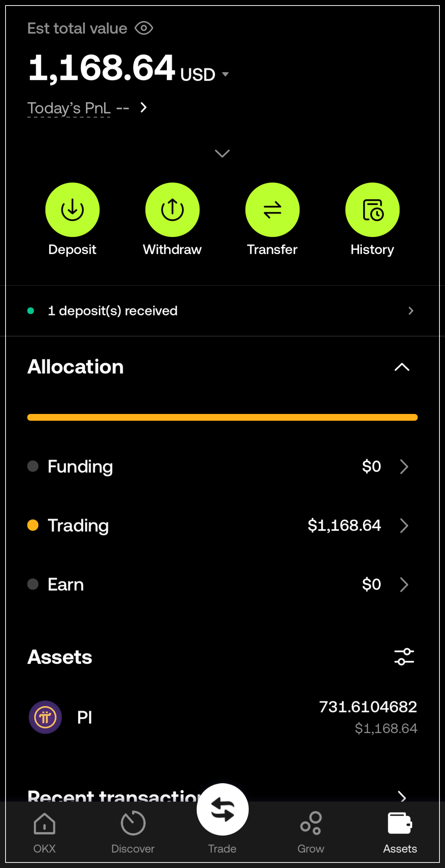Open the Discover tab
Viewport: 445px width, 868px height.
[x=133, y=832]
